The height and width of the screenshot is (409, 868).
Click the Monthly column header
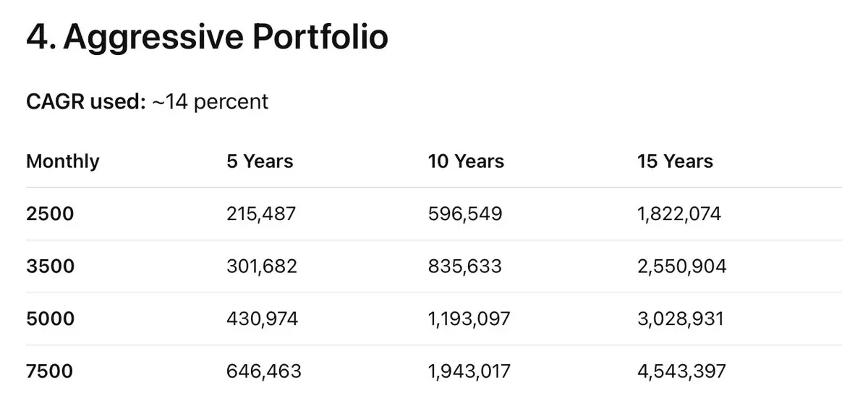click(x=63, y=161)
